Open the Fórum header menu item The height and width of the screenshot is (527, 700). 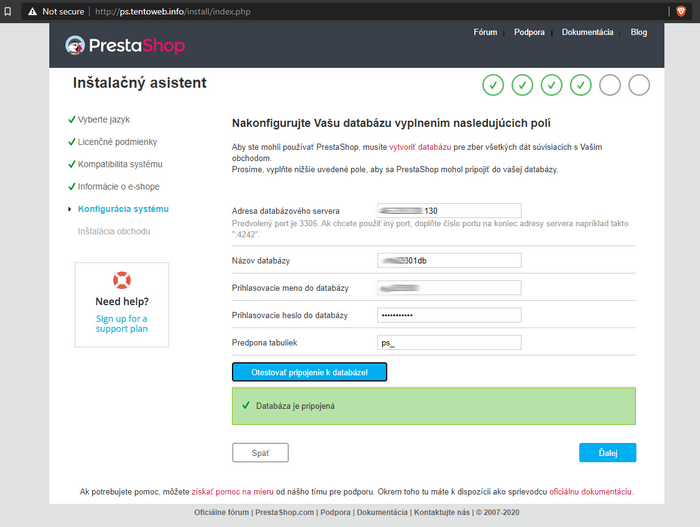coord(485,32)
